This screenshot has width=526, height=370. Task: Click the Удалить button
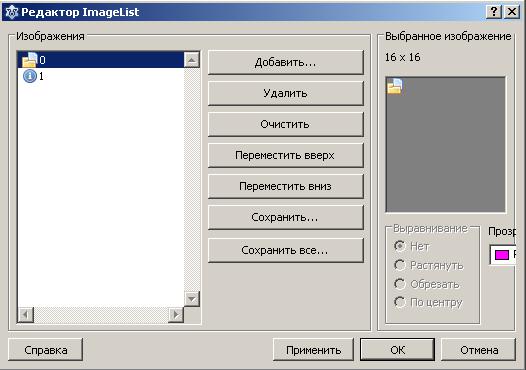285,93
